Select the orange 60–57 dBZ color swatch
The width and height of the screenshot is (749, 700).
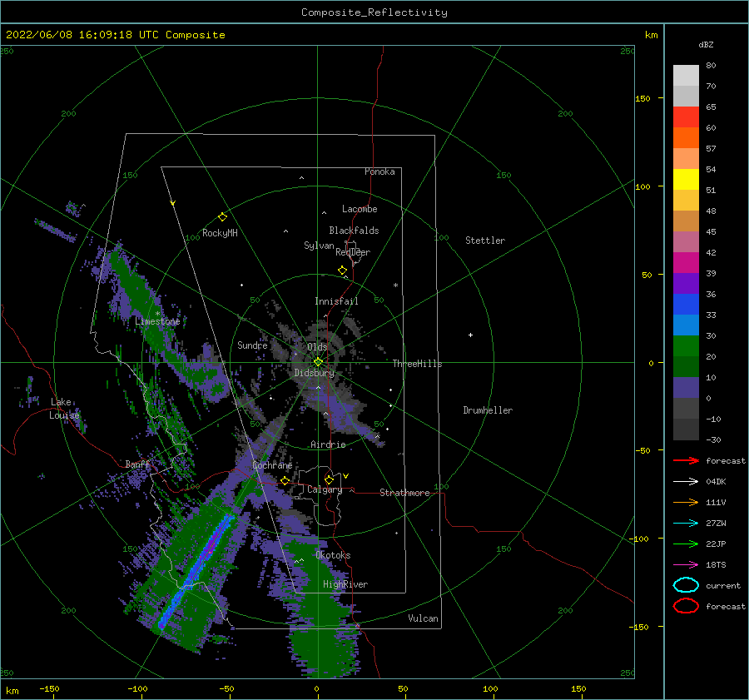686,138
